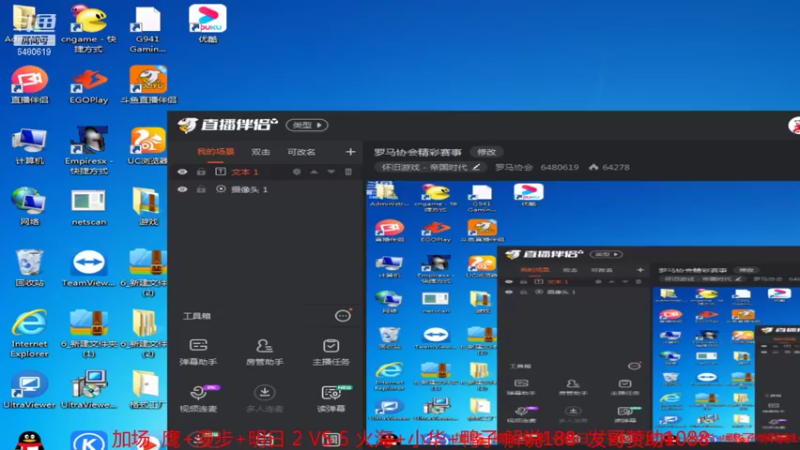Viewport: 800px width, 450px height.
Task: Open the 6_新建文件夹 (1) archive
Action: [89, 333]
